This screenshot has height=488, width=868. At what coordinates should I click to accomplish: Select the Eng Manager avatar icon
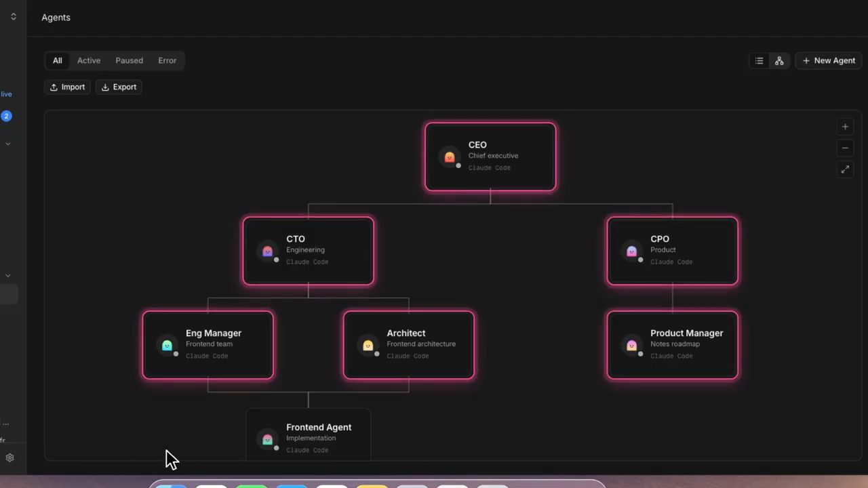[167, 346]
